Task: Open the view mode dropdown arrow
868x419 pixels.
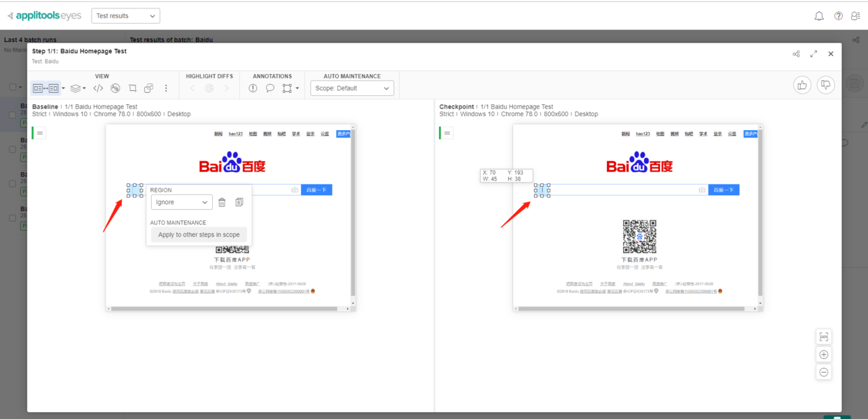Action: [64, 88]
